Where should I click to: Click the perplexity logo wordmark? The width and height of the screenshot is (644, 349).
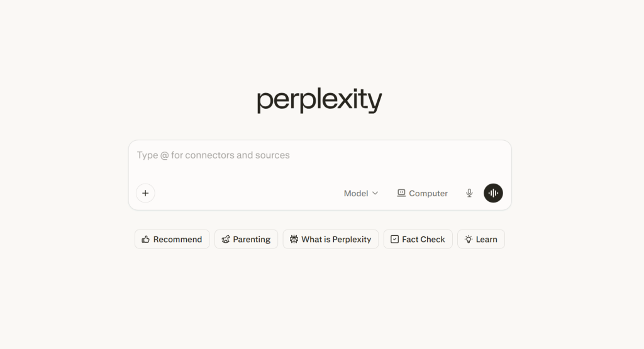[x=319, y=101]
